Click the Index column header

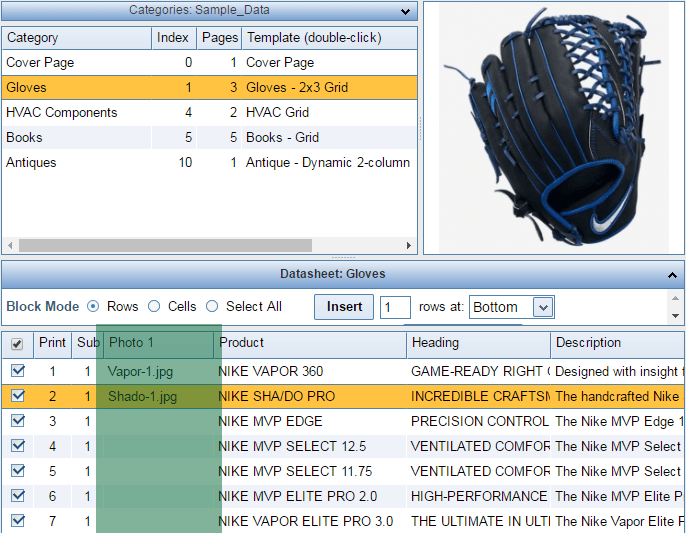(x=174, y=38)
